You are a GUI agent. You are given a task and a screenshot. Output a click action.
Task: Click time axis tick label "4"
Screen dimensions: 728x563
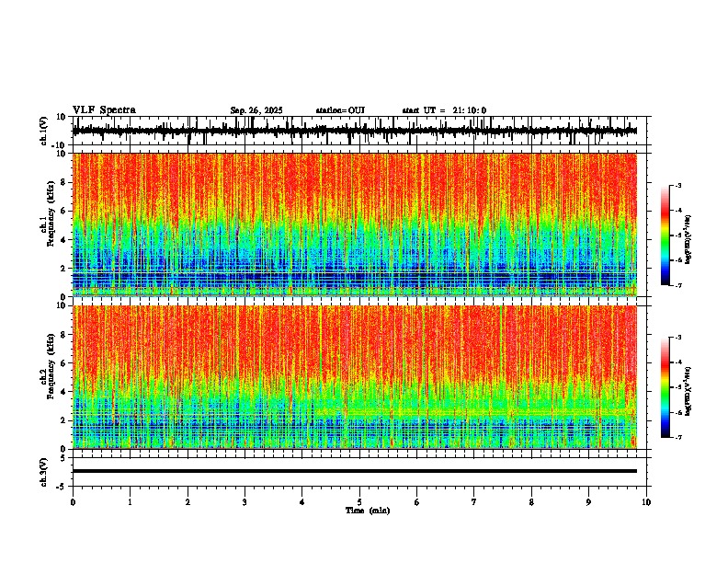[302, 502]
